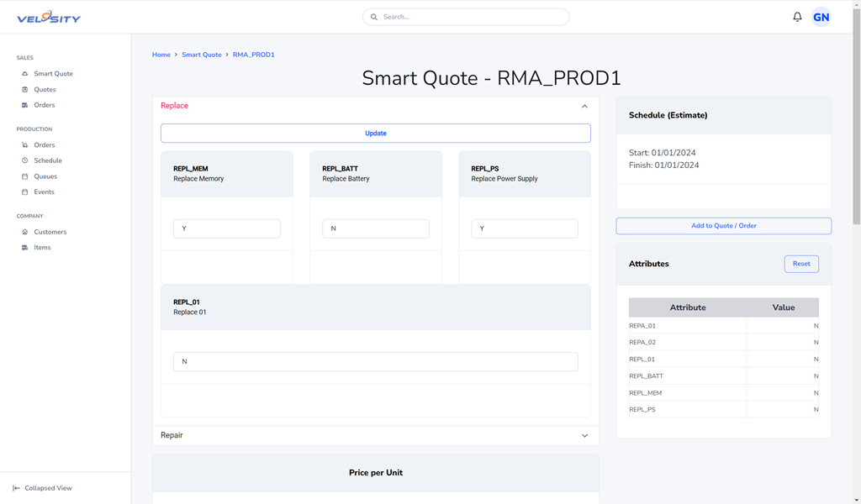Click the Collapsed View arrow icon

tap(17, 488)
